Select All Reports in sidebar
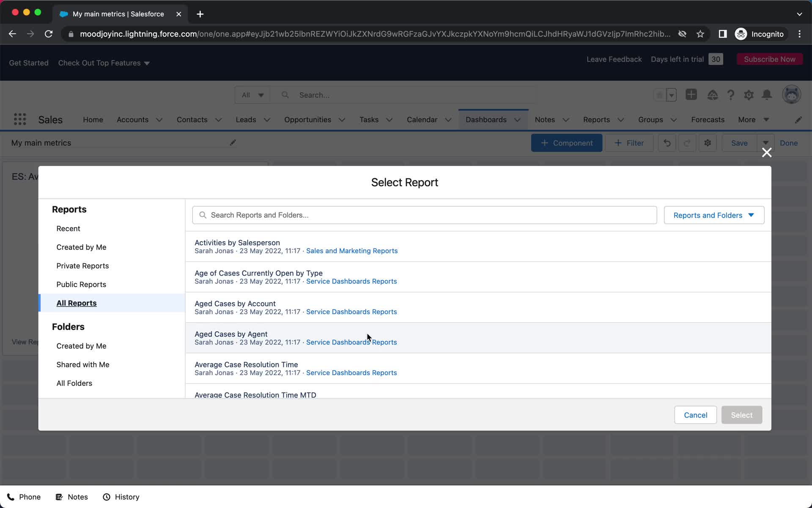Image resolution: width=812 pixels, height=508 pixels. 77,303
